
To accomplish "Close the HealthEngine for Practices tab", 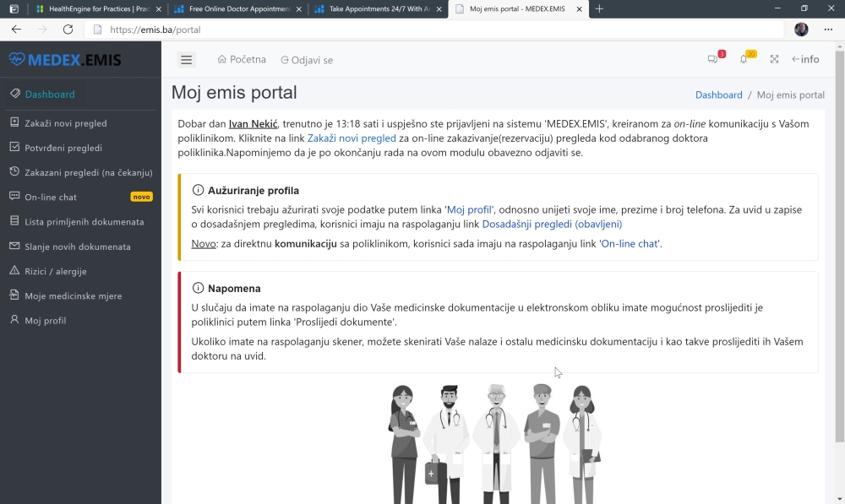I will click(159, 9).
